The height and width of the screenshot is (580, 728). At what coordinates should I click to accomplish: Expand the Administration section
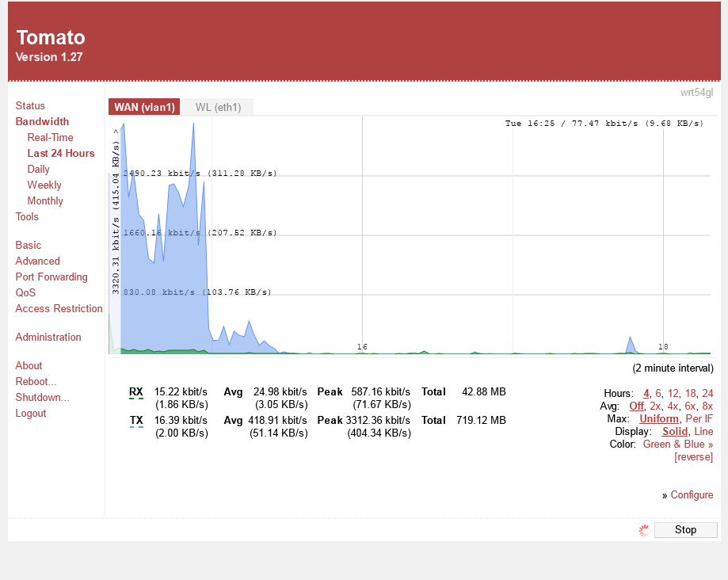pyautogui.click(x=48, y=337)
